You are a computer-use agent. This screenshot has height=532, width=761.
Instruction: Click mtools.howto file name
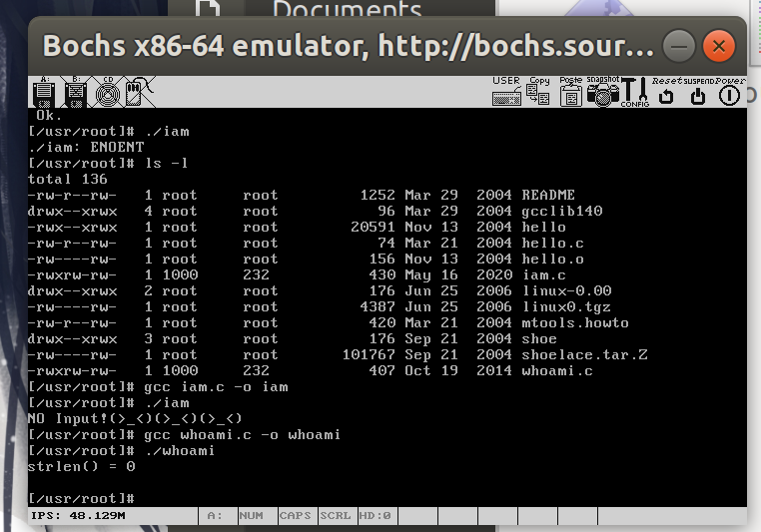pyautogui.click(x=575, y=323)
